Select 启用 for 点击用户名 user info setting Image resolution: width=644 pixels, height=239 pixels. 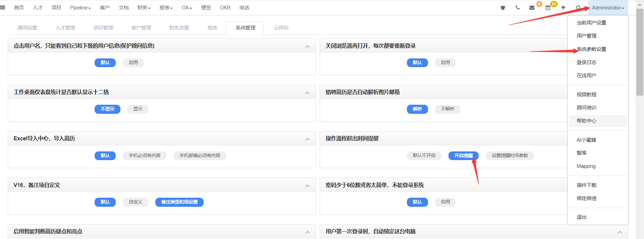click(x=133, y=62)
